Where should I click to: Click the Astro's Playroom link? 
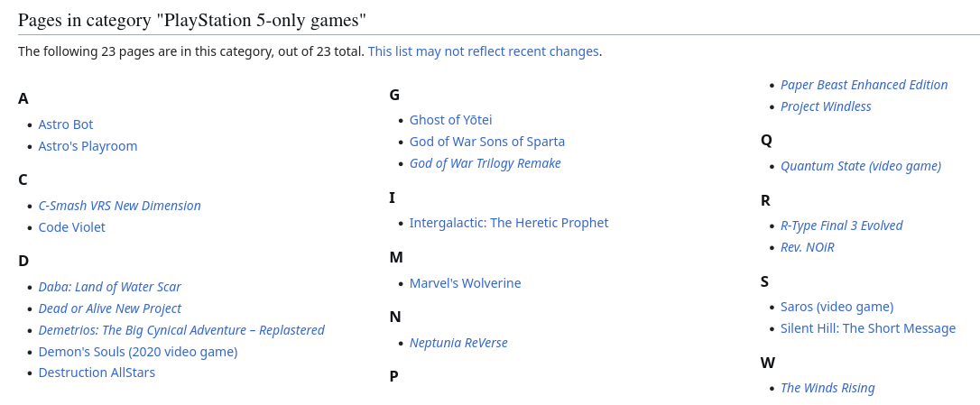(x=88, y=146)
